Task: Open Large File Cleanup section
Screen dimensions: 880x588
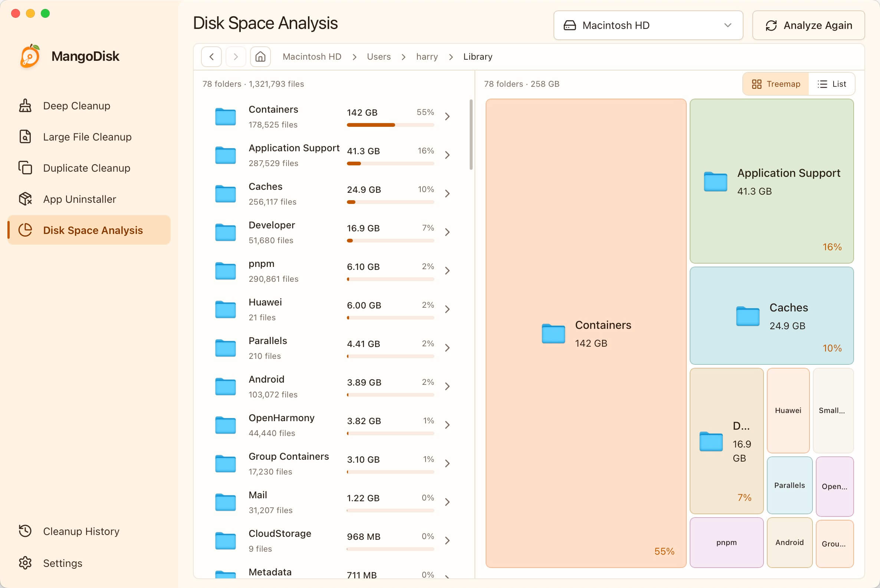Action: (x=89, y=137)
